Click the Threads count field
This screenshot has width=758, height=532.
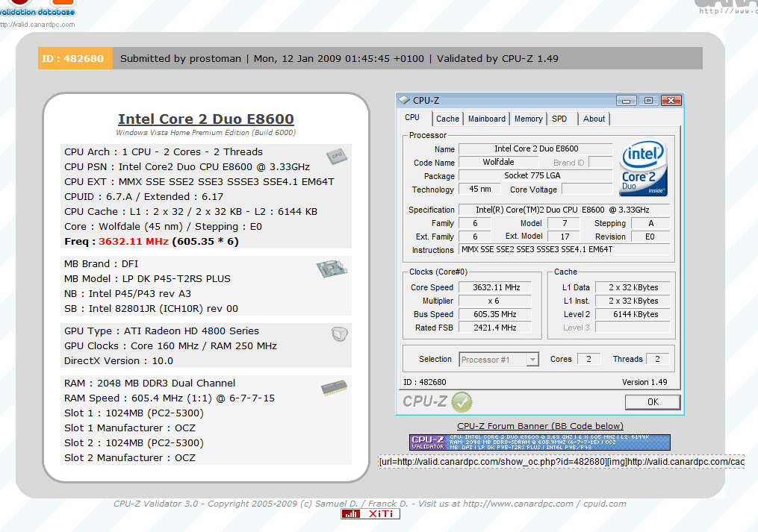[x=657, y=359]
